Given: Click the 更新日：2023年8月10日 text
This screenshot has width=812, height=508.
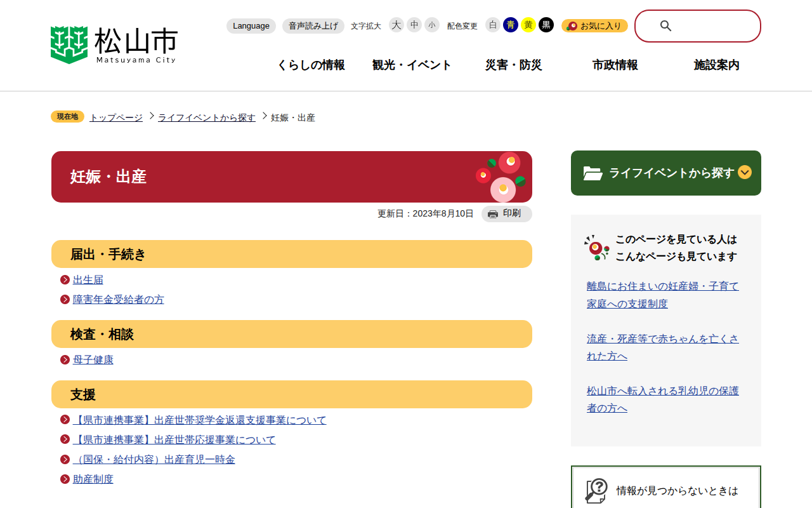Looking at the screenshot, I should tap(426, 214).
